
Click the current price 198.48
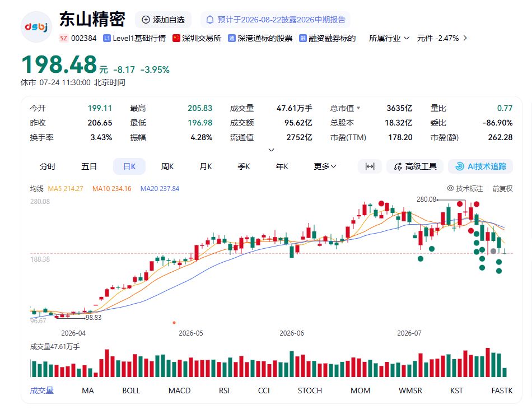click(59, 64)
